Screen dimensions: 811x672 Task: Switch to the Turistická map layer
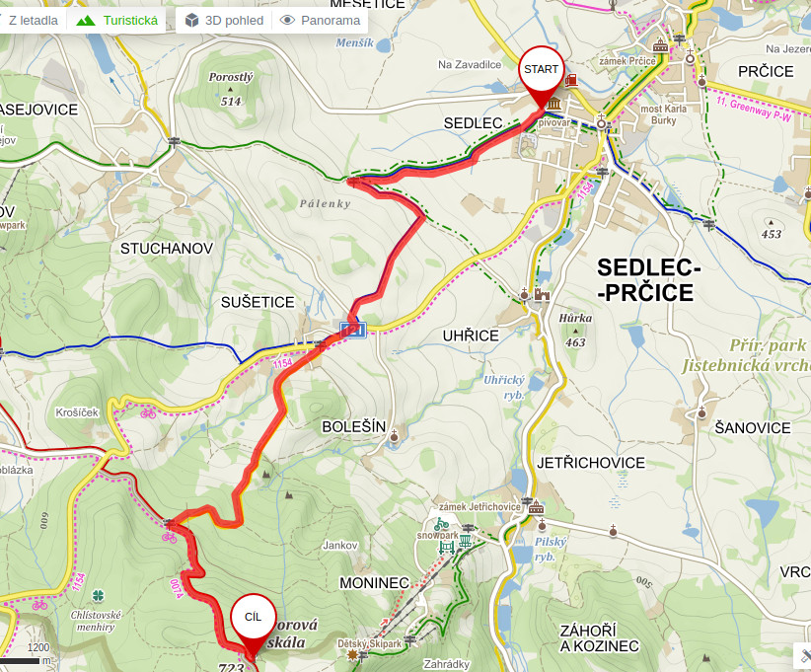pyautogui.click(x=117, y=21)
